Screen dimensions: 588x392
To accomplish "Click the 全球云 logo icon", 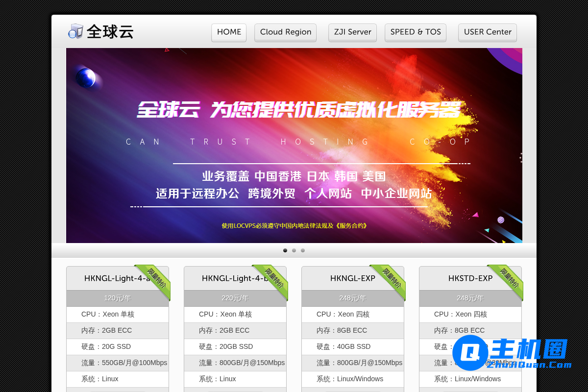I will click(75, 31).
